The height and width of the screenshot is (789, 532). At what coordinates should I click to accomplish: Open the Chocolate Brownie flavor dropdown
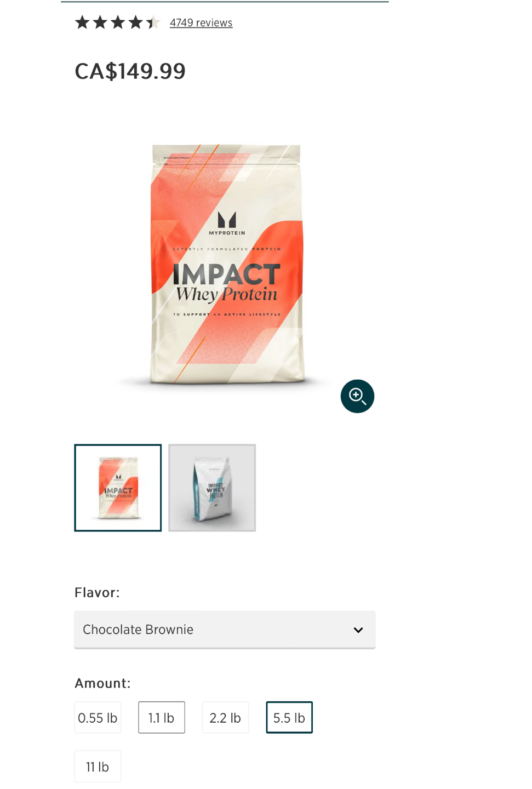tap(225, 630)
